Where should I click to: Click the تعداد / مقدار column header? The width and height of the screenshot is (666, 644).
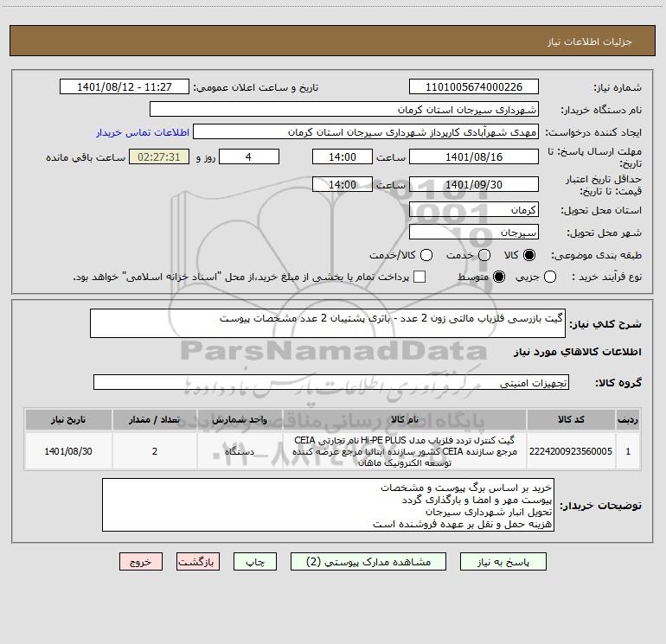155,419
